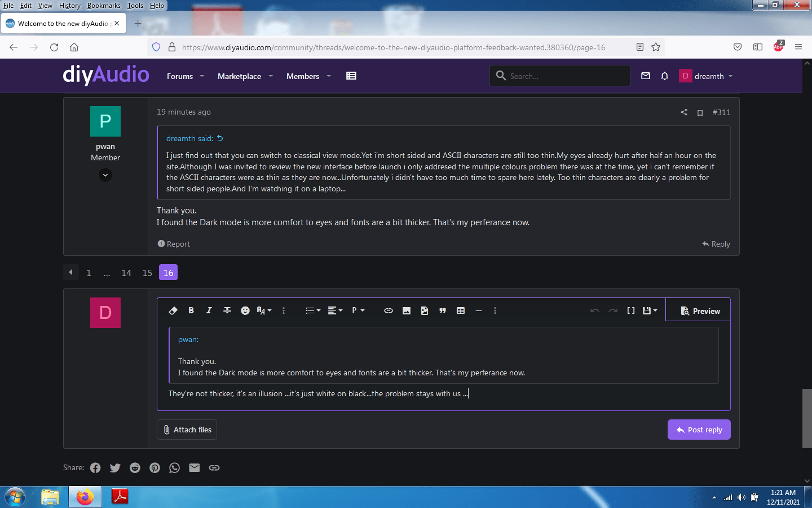Viewport: 812px width, 508px height.
Task: Bookmark page with star icon
Action: click(x=656, y=47)
